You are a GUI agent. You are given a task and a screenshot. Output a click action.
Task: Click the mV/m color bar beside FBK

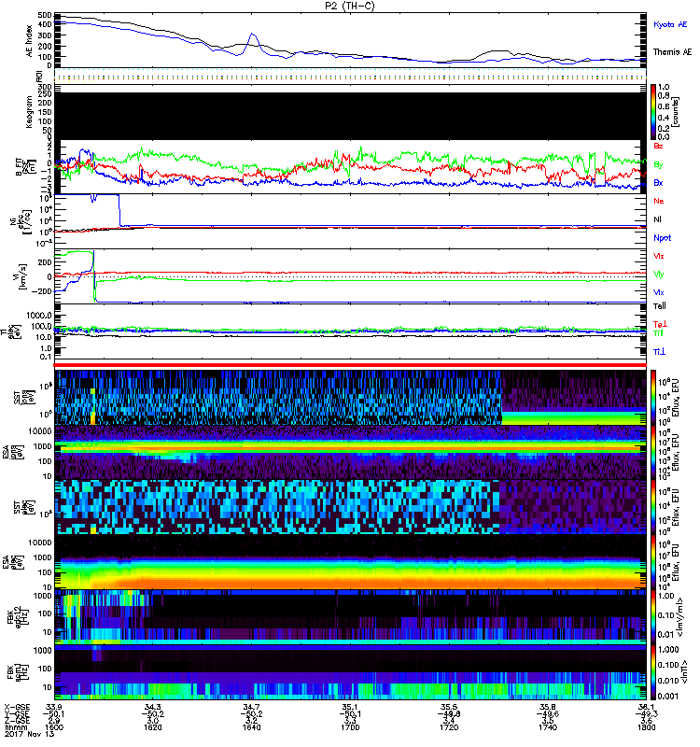coord(653,617)
